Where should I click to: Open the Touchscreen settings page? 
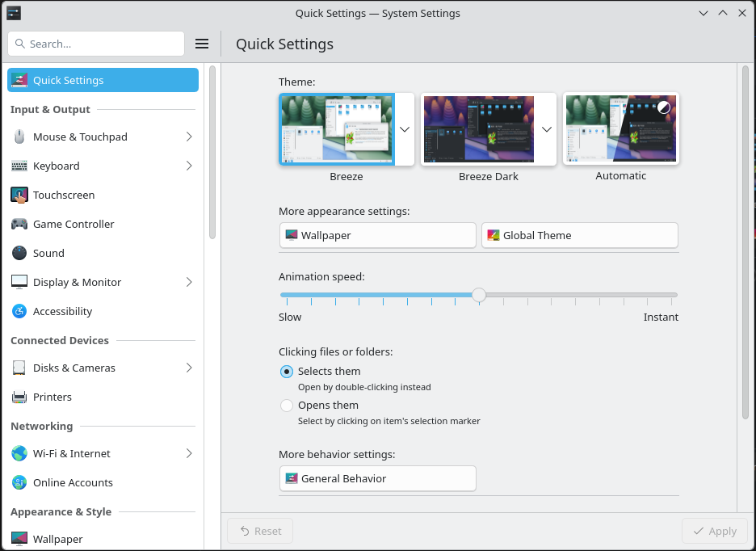click(x=103, y=195)
